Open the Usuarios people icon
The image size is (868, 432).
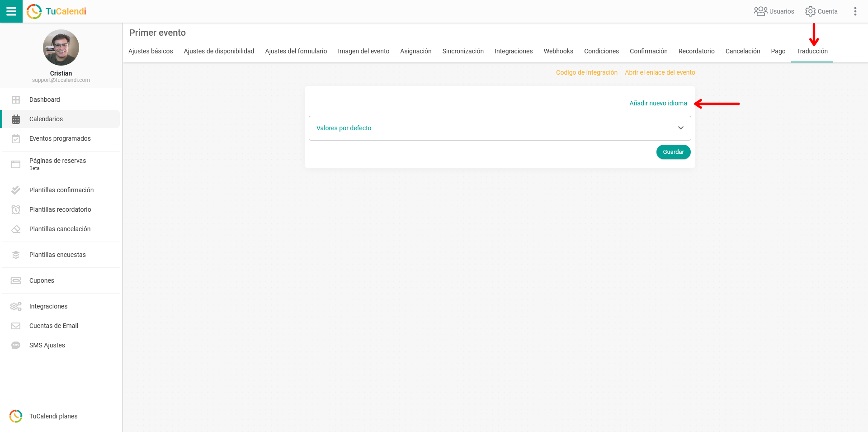point(760,11)
